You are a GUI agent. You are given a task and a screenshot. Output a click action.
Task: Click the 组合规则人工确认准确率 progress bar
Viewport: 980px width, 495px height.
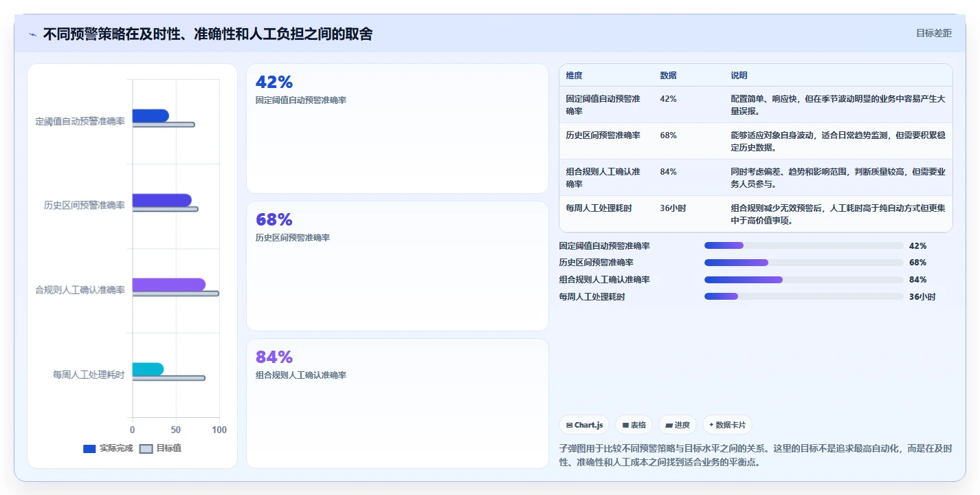pos(803,280)
